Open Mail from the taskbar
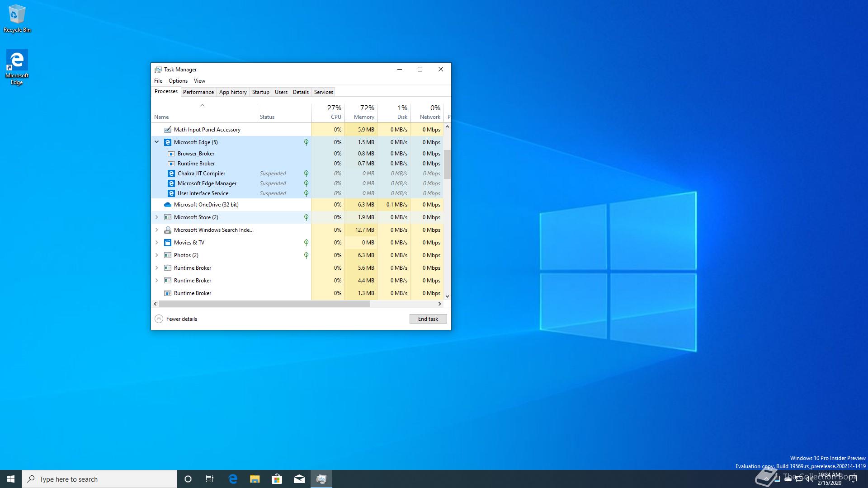868x488 pixels. [x=299, y=479]
